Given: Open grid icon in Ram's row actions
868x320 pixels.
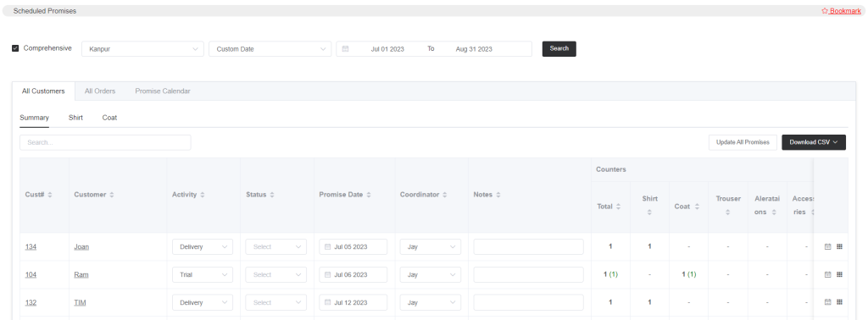Looking at the screenshot, I should tap(839, 274).
